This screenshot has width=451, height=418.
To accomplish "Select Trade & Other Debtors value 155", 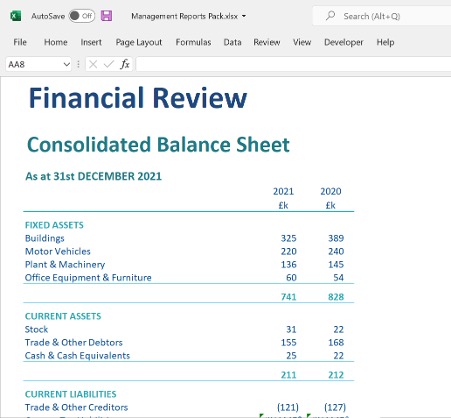I will (289, 342).
